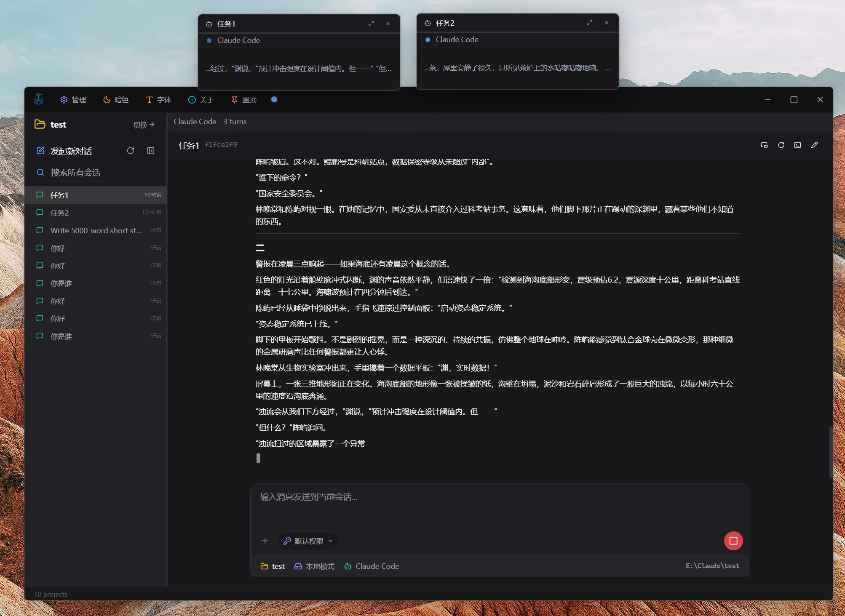
Task: Close the 任务2 floating window
Action: click(607, 23)
